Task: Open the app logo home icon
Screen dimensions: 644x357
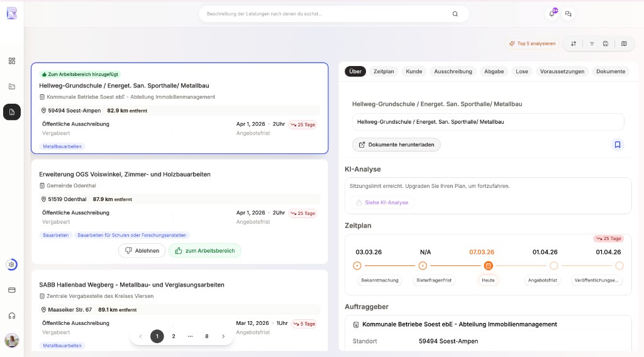Action: pyautogui.click(x=12, y=14)
